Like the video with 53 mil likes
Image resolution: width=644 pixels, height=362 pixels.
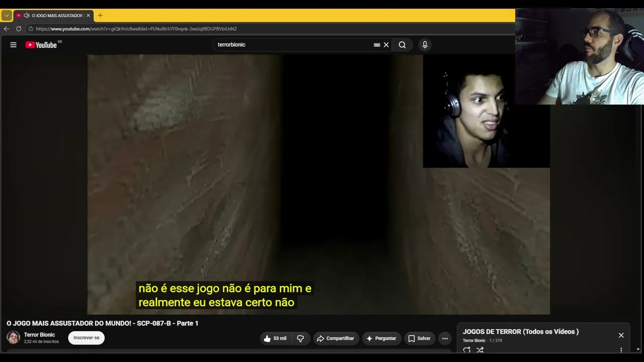pos(275,338)
